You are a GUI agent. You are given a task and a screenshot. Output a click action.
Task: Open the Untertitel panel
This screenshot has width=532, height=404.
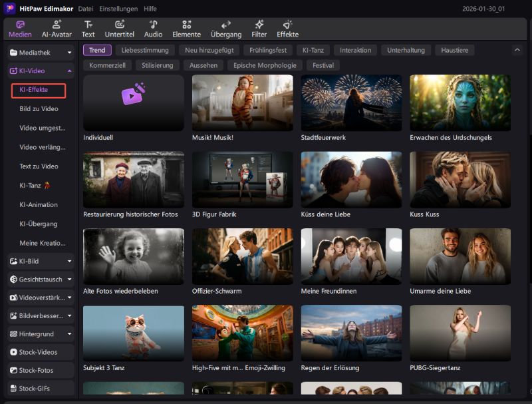point(120,29)
